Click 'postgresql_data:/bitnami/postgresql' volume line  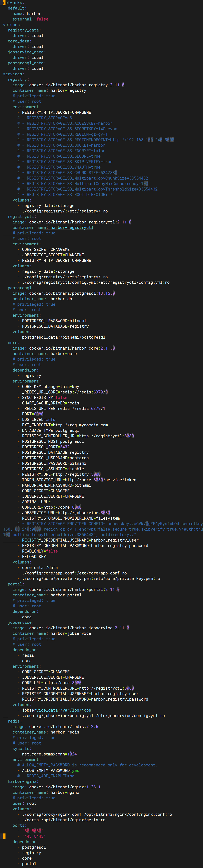point(61,337)
